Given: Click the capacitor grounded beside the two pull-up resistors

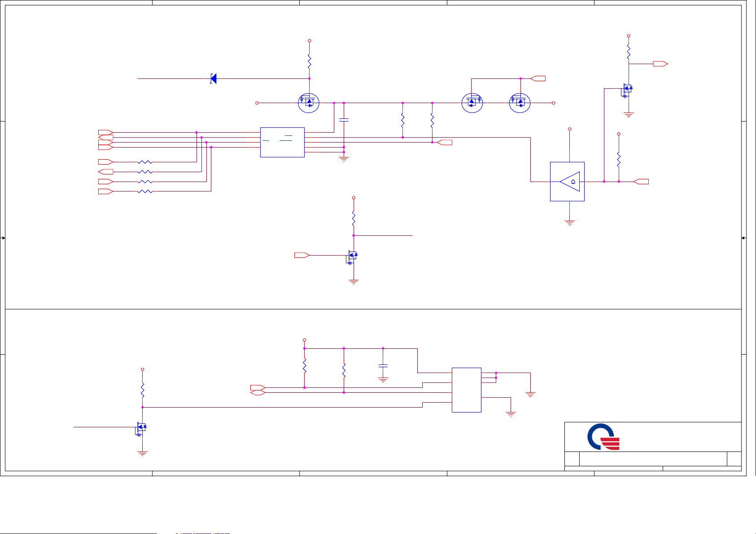Looking at the screenshot, I should 383,366.
